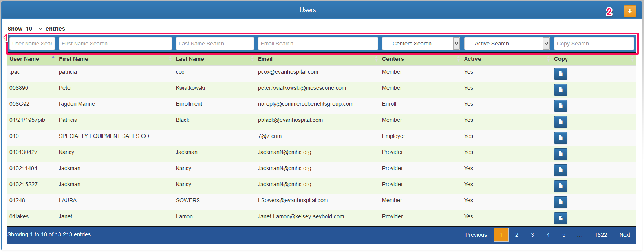Copy the user patricia cox row
Image resolution: width=644 pixels, height=252 pixels.
pyautogui.click(x=560, y=74)
